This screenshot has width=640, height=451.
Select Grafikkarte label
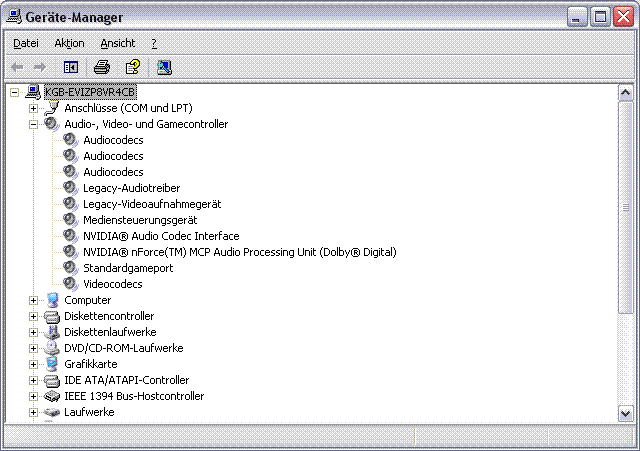(x=91, y=364)
